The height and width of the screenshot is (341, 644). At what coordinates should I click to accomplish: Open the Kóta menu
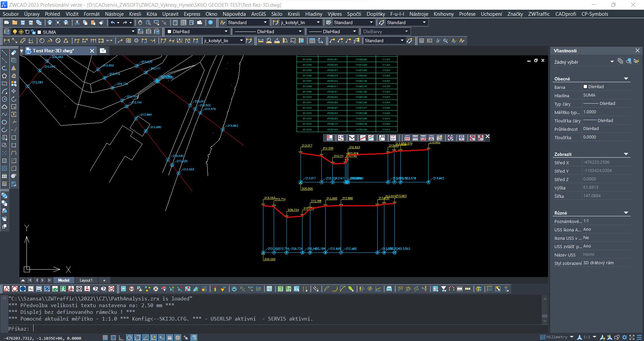[x=152, y=14]
